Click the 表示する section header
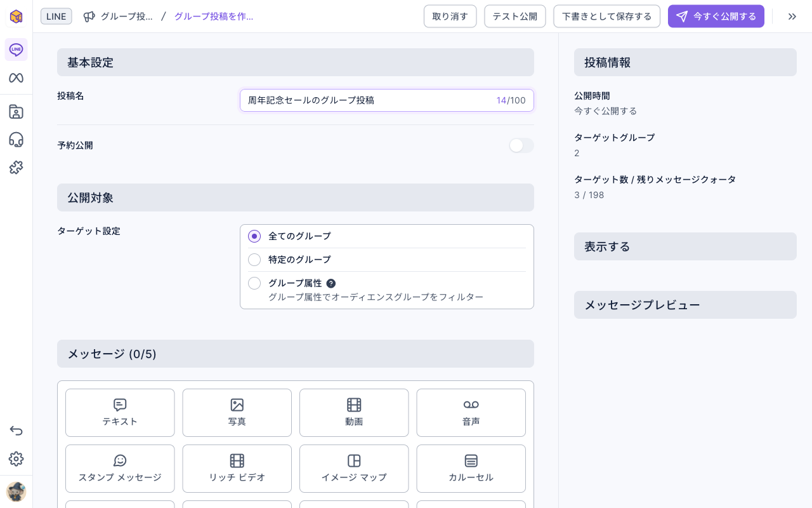This screenshot has width=812, height=508. [x=685, y=246]
